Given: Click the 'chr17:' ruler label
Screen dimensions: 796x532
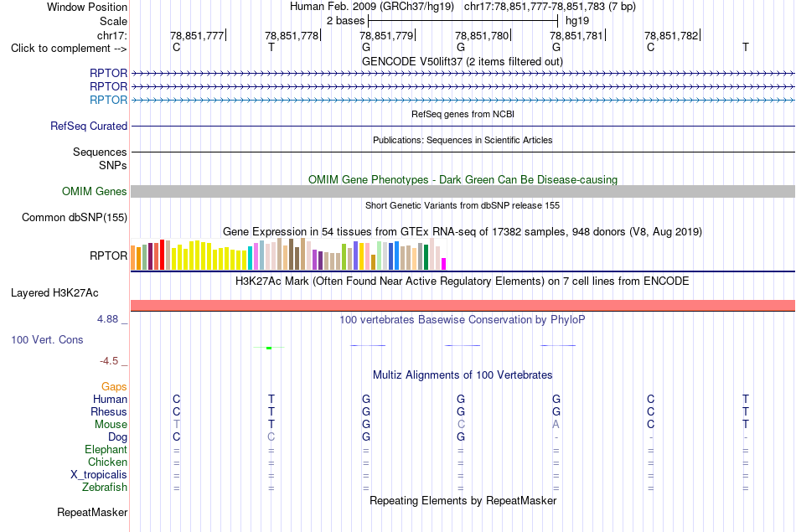Looking at the screenshot, I should (x=111, y=35).
